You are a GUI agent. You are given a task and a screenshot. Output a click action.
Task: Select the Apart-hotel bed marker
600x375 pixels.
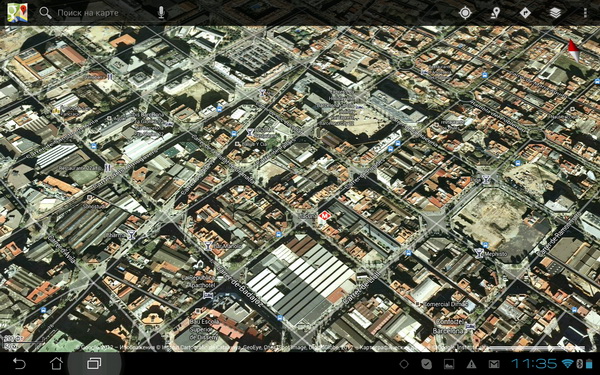tap(207, 295)
